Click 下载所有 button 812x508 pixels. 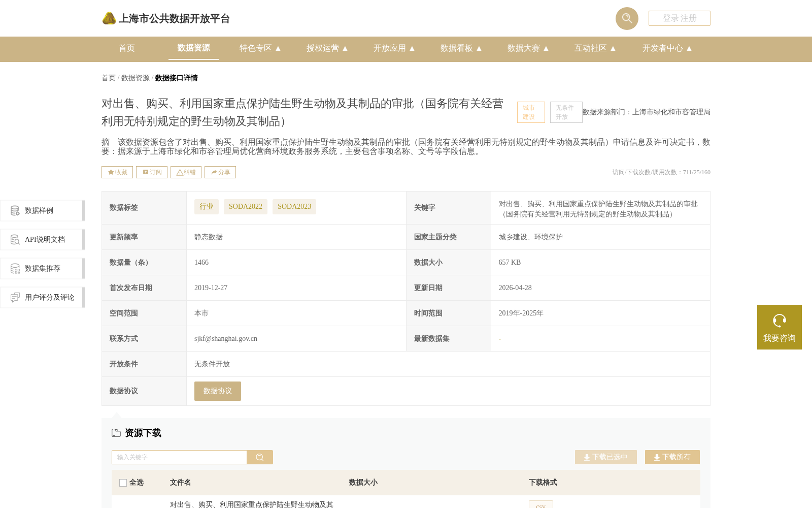coord(672,457)
